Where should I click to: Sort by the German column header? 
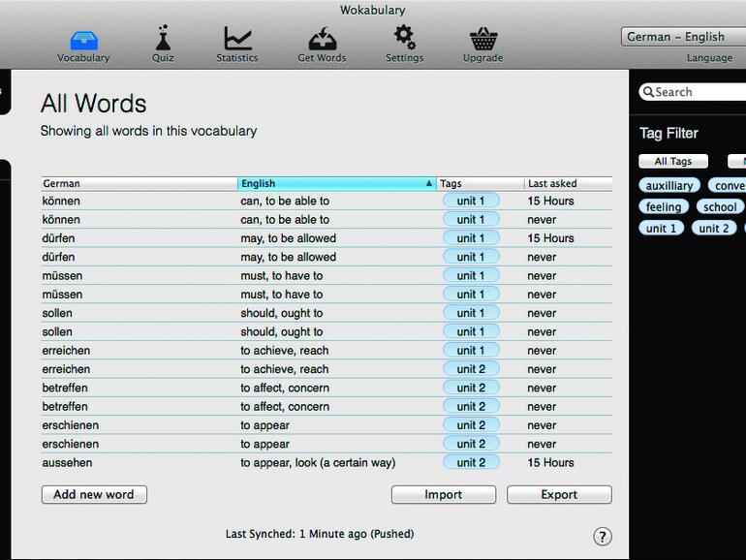[x=139, y=184]
